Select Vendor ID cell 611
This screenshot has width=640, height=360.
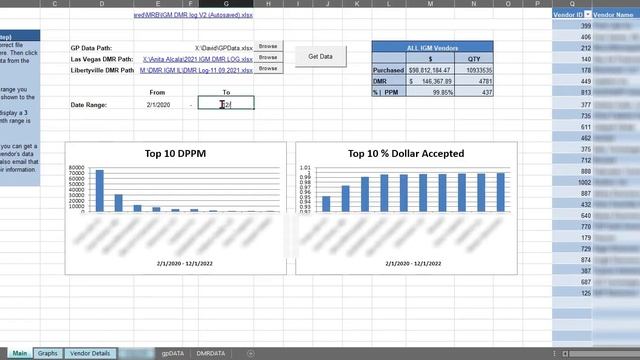point(572,127)
